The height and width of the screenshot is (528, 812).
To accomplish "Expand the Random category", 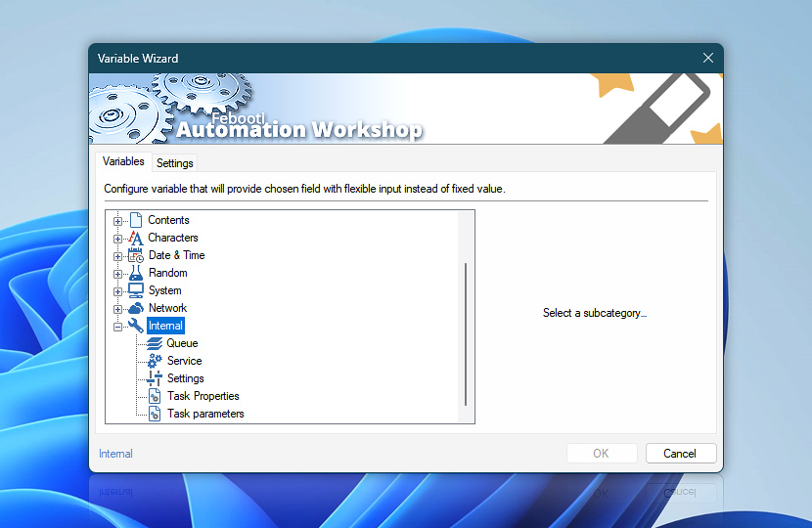I will [117, 274].
